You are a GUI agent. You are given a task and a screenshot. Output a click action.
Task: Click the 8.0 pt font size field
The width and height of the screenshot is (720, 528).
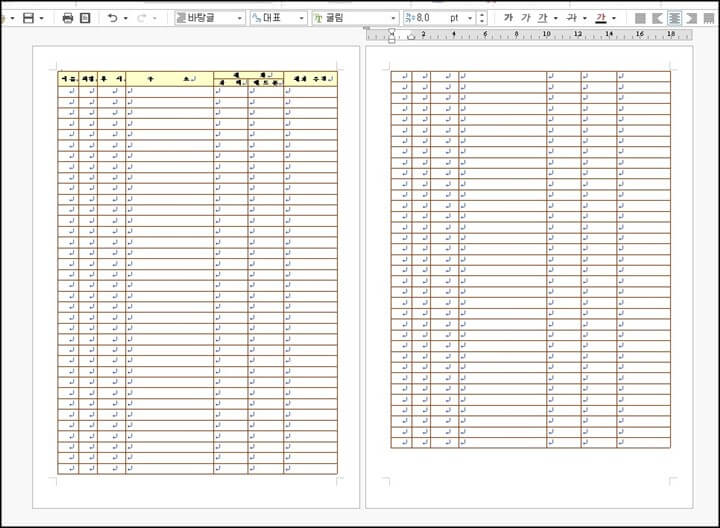pos(433,18)
